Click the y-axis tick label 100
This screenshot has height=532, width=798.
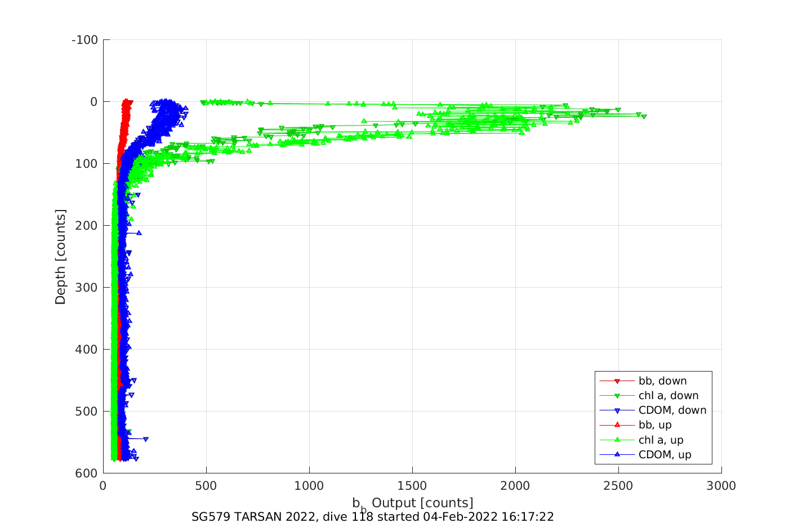click(87, 164)
